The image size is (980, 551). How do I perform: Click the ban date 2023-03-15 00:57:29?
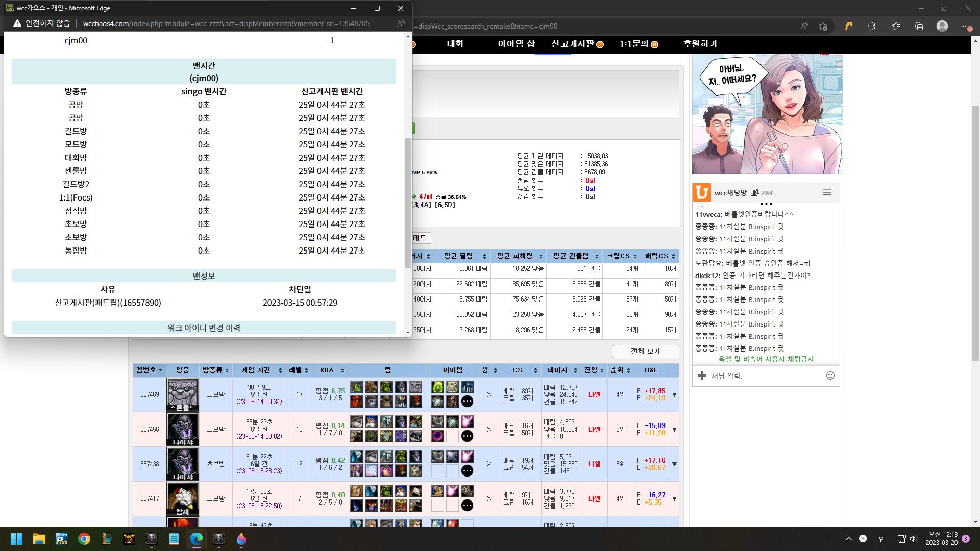300,303
